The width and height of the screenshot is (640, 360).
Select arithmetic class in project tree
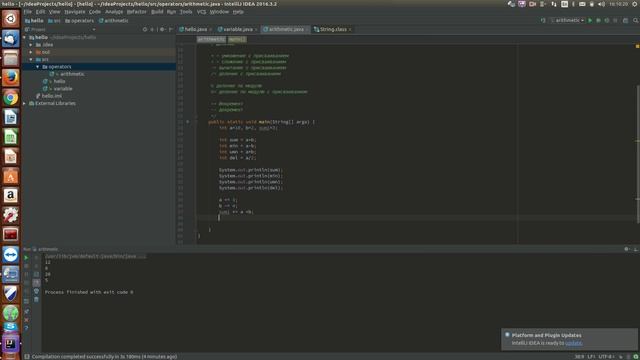[x=72, y=74]
